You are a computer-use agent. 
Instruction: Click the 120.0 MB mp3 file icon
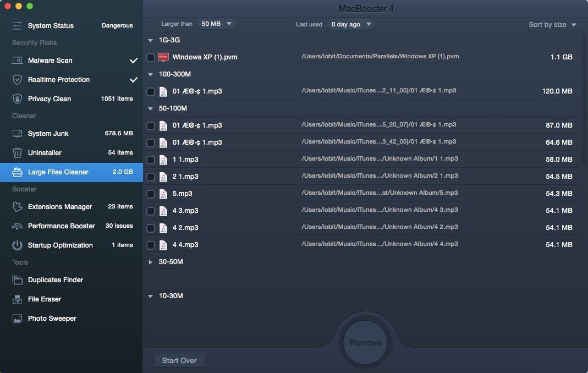(163, 91)
